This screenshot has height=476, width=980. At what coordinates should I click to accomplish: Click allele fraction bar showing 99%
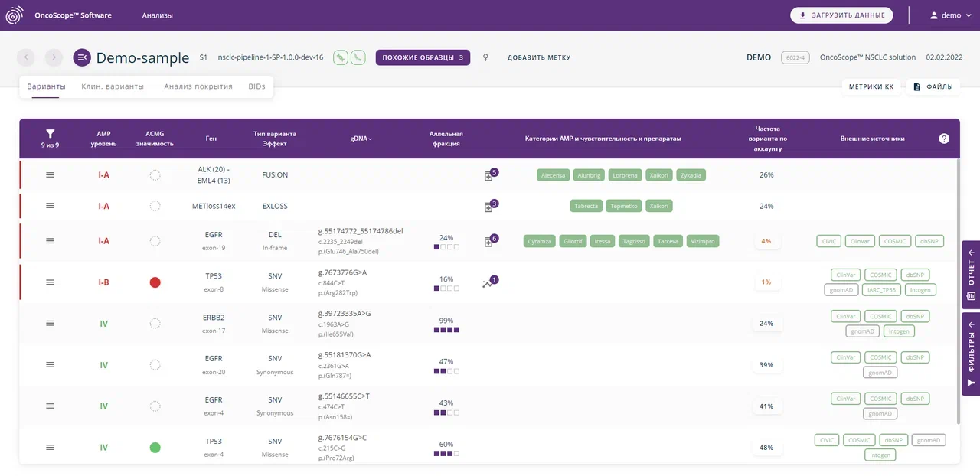(446, 330)
